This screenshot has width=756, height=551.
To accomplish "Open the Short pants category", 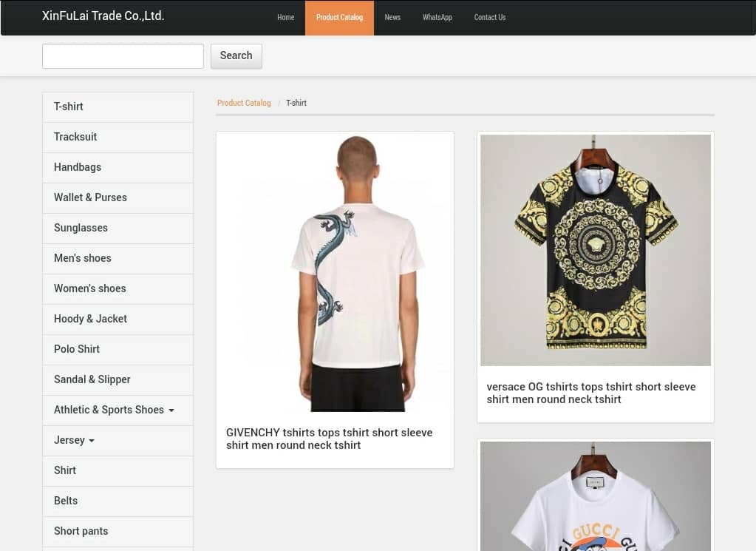I will coord(118,532).
